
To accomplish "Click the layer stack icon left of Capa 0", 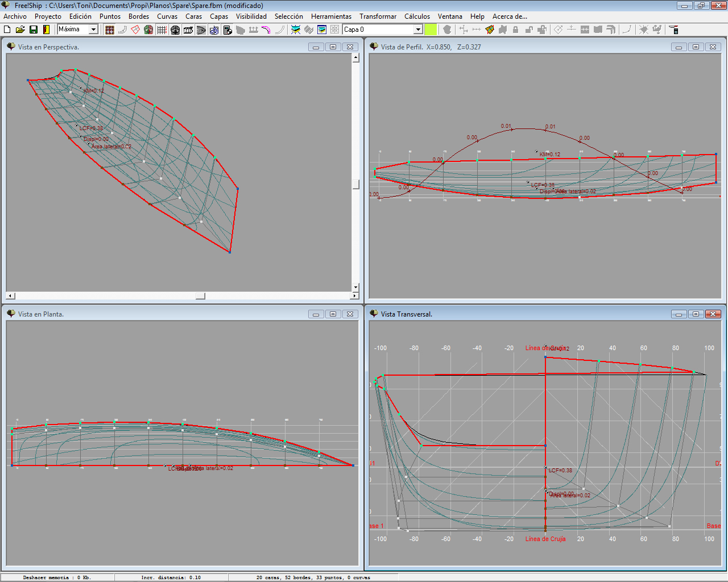I will pyautogui.click(x=322, y=30).
